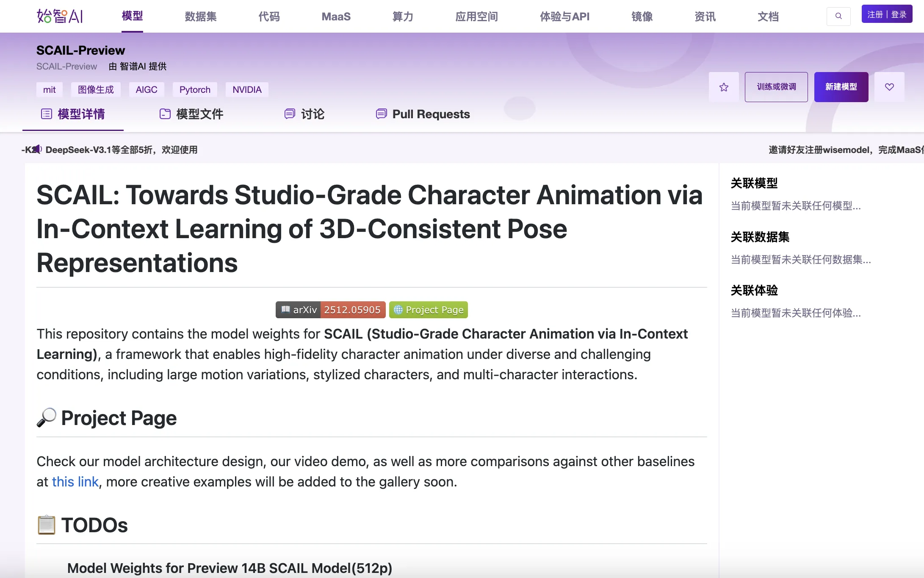Click the 图像生成 tag
Image resolution: width=924 pixels, height=578 pixels.
(96, 90)
